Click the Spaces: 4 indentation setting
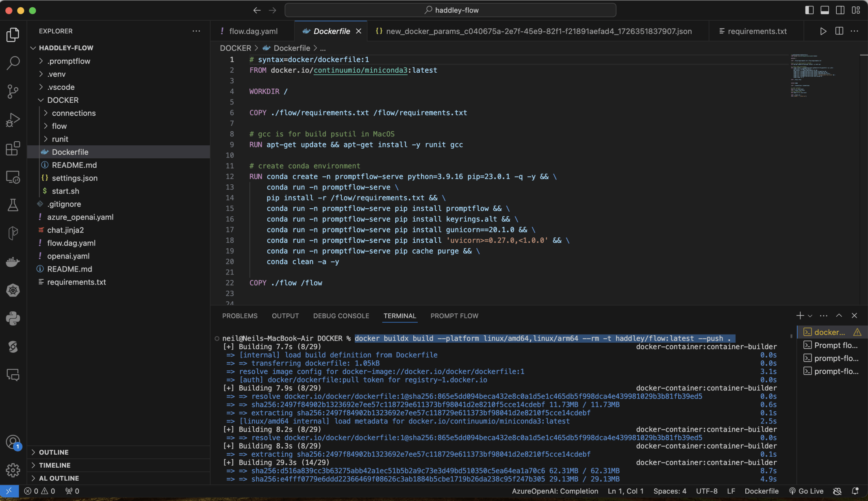This screenshot has width=868, height=501. coord(670,491)
